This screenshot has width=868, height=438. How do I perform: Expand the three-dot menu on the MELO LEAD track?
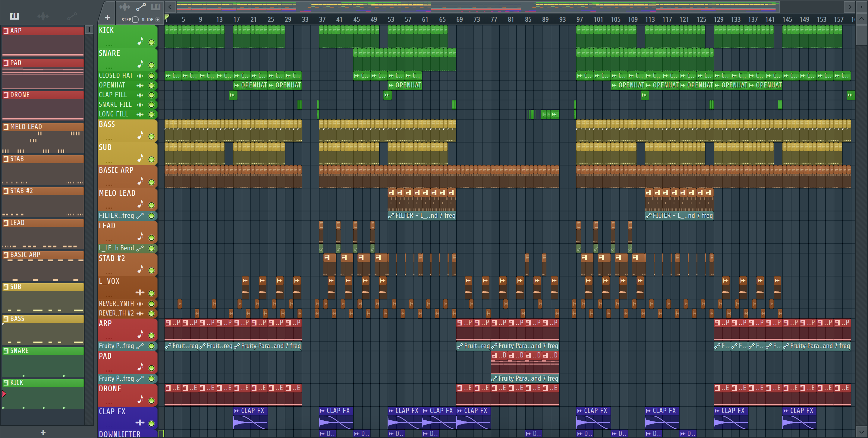(x=109, y=208)
